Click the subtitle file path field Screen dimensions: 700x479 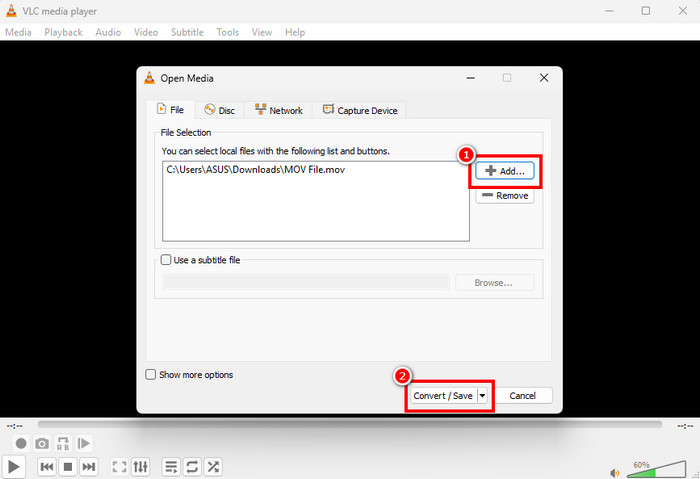[306, 283]
